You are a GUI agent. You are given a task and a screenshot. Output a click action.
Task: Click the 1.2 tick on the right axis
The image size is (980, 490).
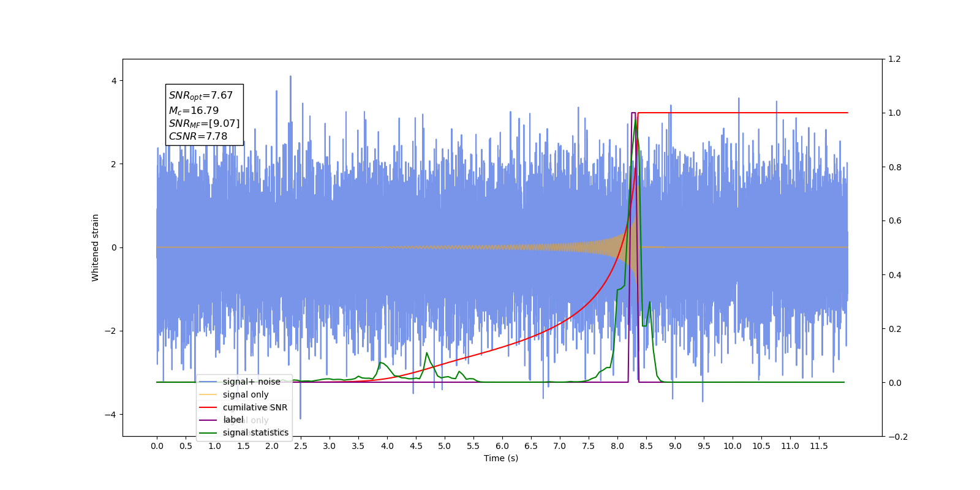click(895, 59)
